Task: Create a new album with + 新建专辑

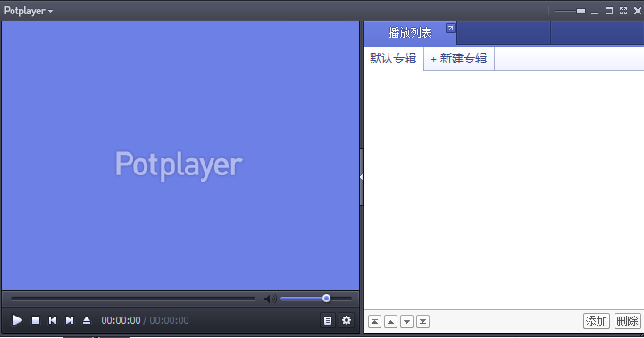Action: (459, 58)
